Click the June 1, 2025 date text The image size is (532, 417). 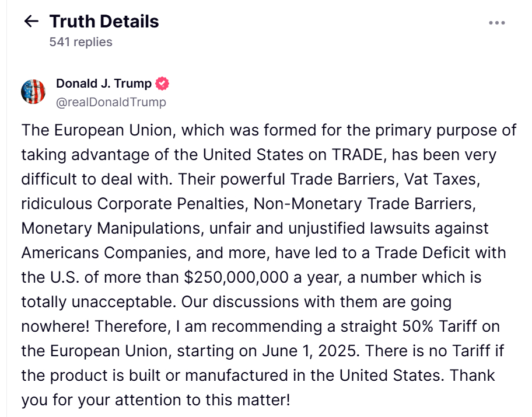click(x=310, y=351)
